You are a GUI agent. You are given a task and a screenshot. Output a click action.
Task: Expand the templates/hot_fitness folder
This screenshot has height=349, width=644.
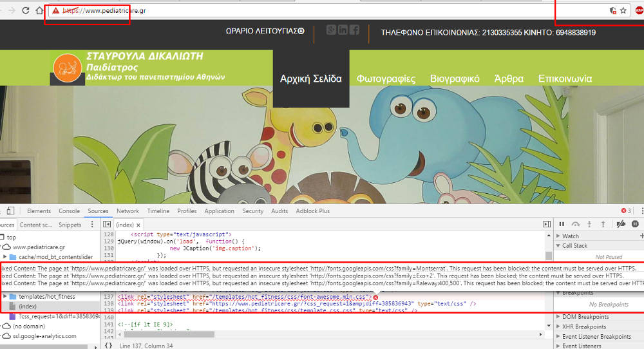point(5,296)
